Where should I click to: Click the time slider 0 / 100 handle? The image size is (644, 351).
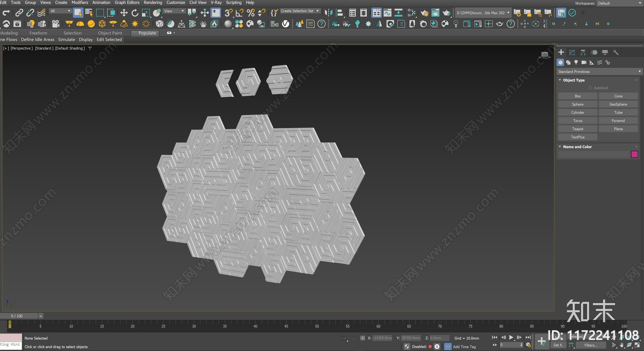[x=19, y=316]
